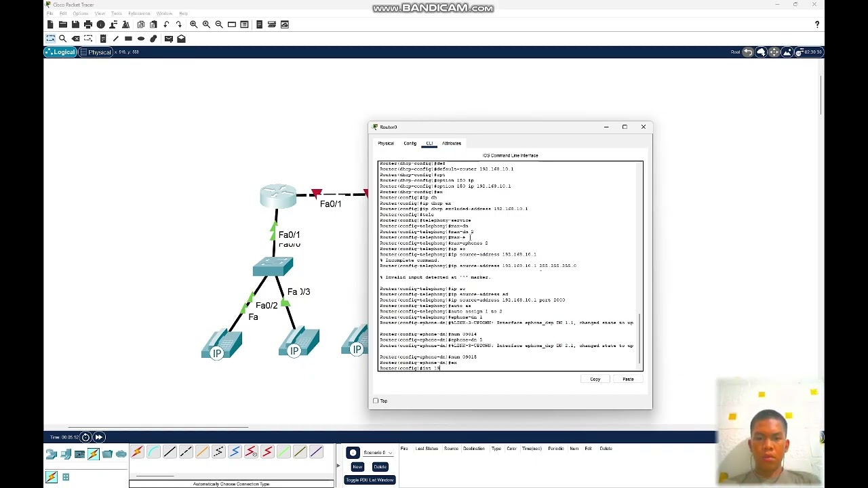Screen dimensions: 868x488
Task: Click the Power Cycle Devices button
Action: (86, 437)
